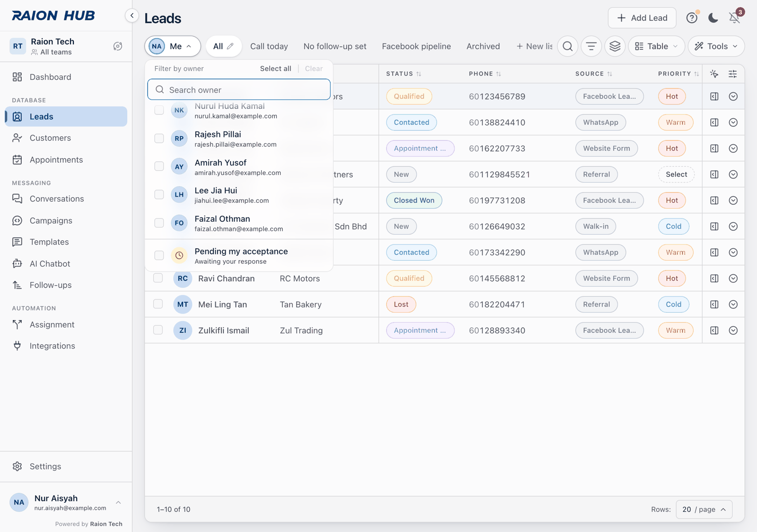Tick the Pending my acceptance checkbox
The height and width of the screenshot is (532, 757).
pyautogui.click(x=159, y=255)
